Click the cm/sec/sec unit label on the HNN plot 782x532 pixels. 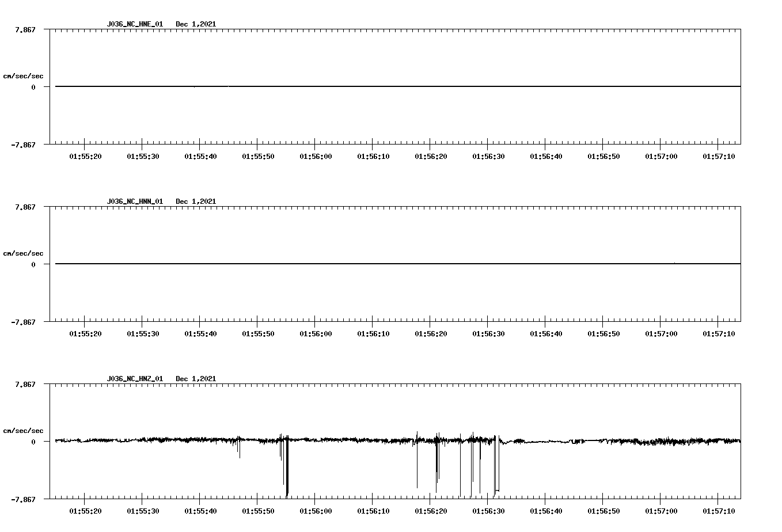pos(23,253)
